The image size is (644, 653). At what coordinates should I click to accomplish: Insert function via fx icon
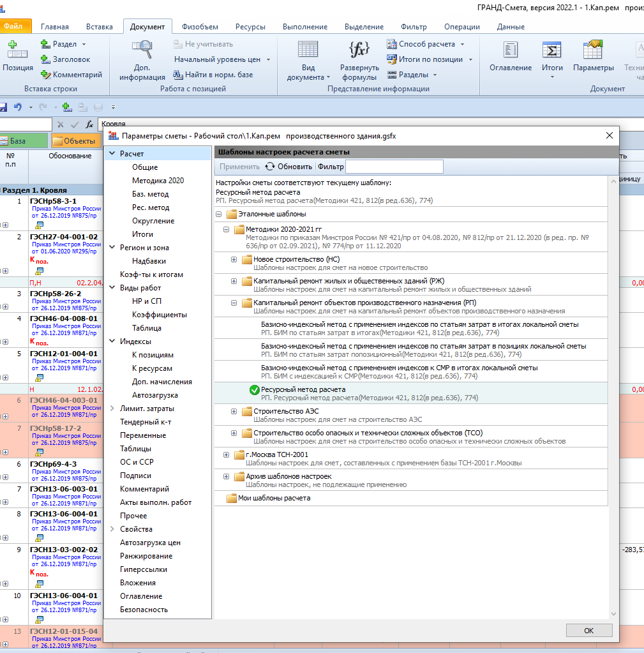[89, 124]
